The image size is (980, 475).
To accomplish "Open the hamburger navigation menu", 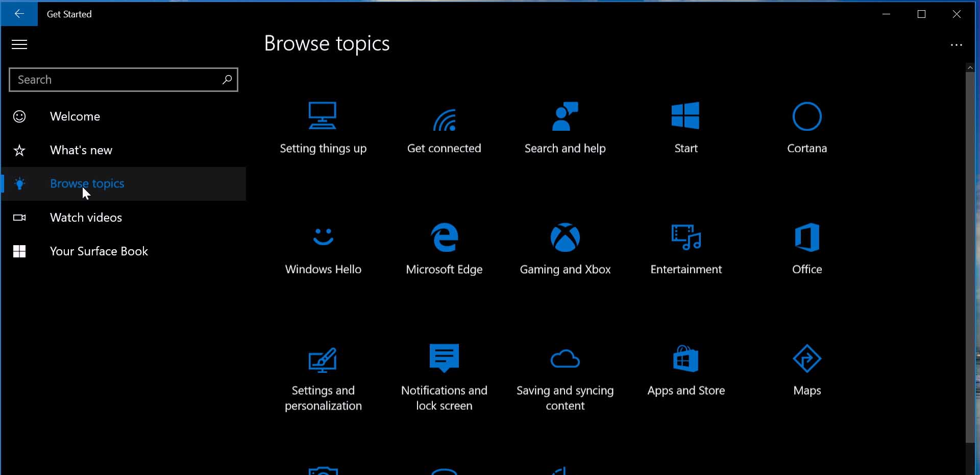I will [19, 44].
